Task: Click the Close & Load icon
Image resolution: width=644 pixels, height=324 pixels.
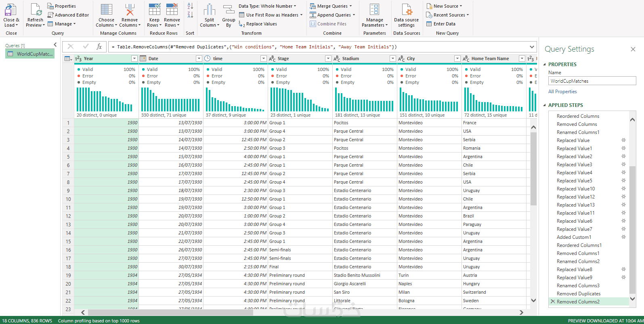Action: coord(11,10)
